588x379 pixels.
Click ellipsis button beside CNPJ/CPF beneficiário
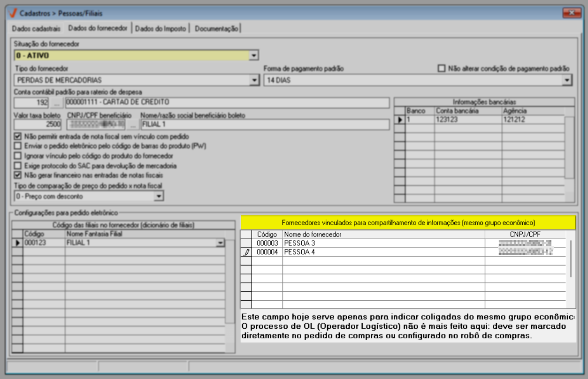coord(133,125)
